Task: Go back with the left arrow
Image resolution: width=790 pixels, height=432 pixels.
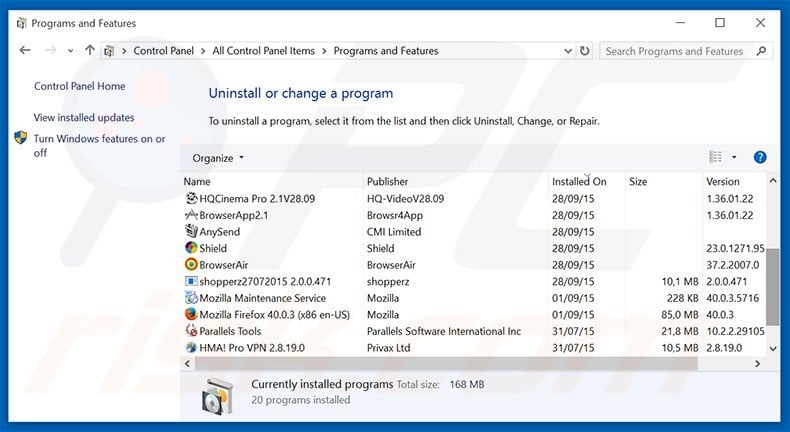Action: click(x=25, y=50)
